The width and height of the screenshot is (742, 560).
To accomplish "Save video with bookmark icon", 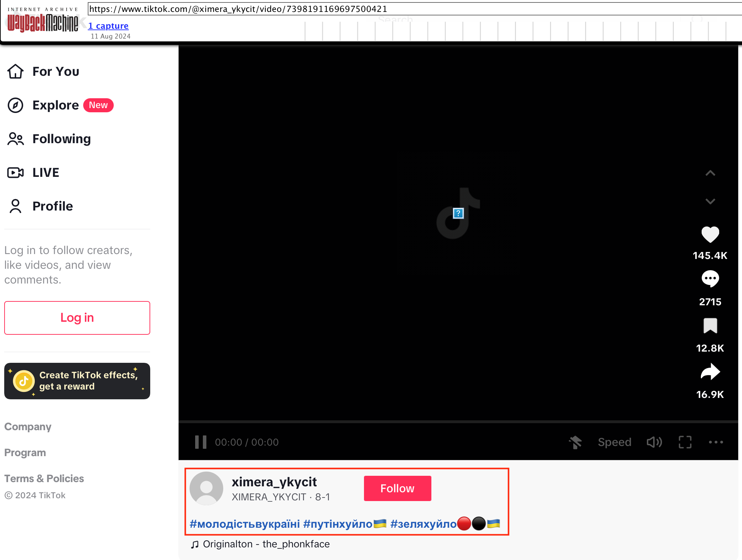I will 710,326.
